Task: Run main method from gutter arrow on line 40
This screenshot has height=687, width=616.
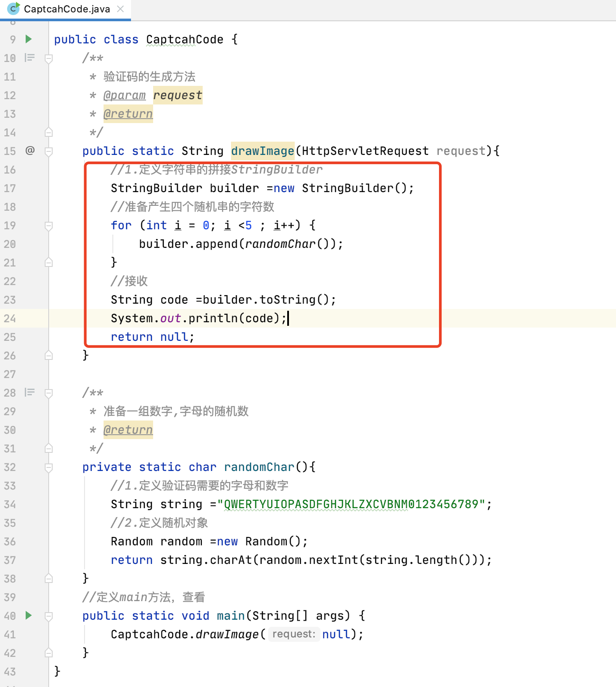Action: 29,615
